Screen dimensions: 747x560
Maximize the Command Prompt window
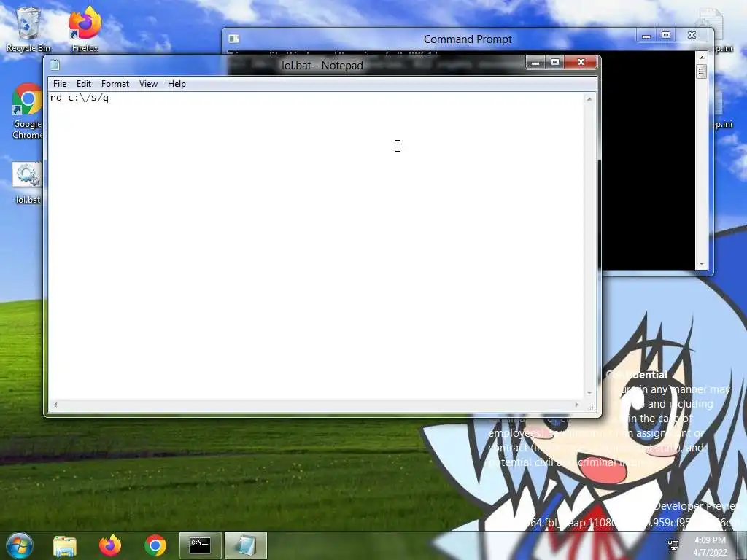tap(666, 36)
